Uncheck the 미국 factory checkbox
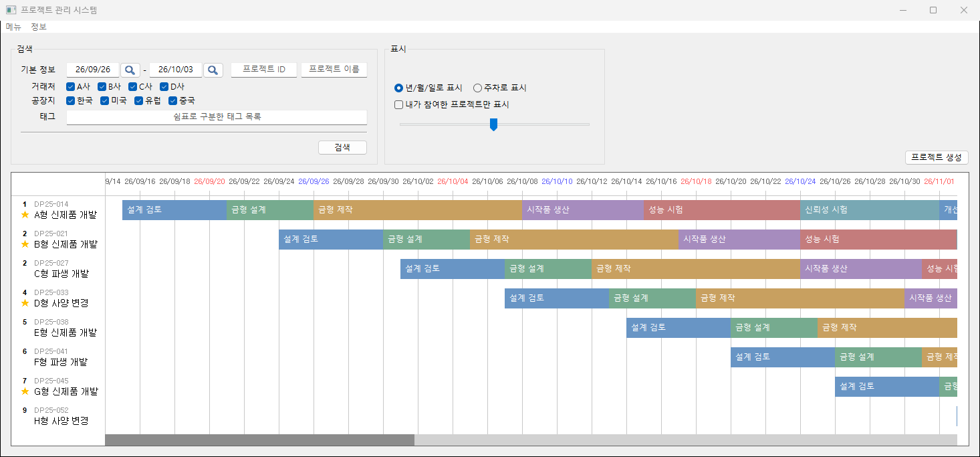 tap(104, 100)
